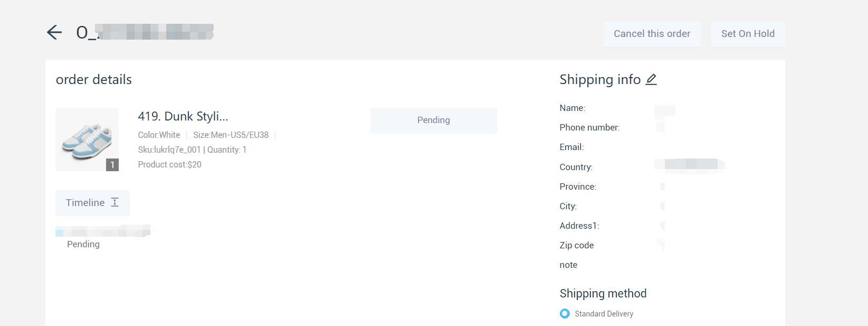Click the Set On Hold button
Image resolution: width=868 pixels, height=326 pixels.
pos(748,34)
